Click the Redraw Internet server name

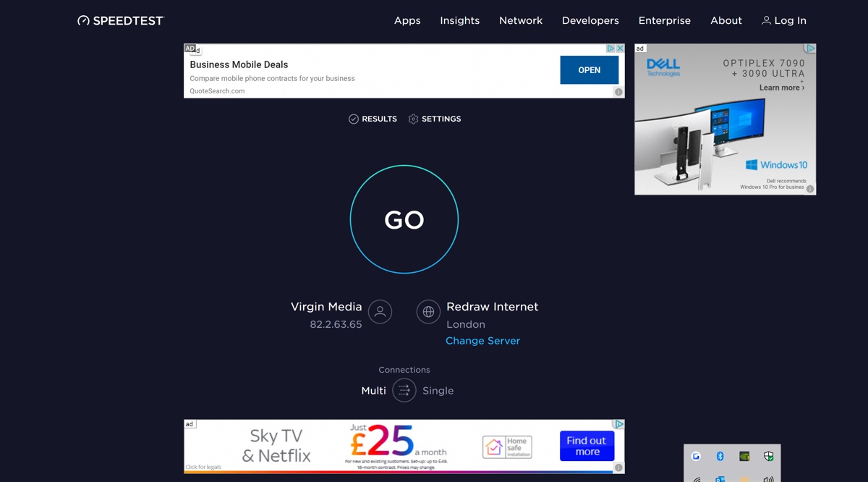point(493,307)
